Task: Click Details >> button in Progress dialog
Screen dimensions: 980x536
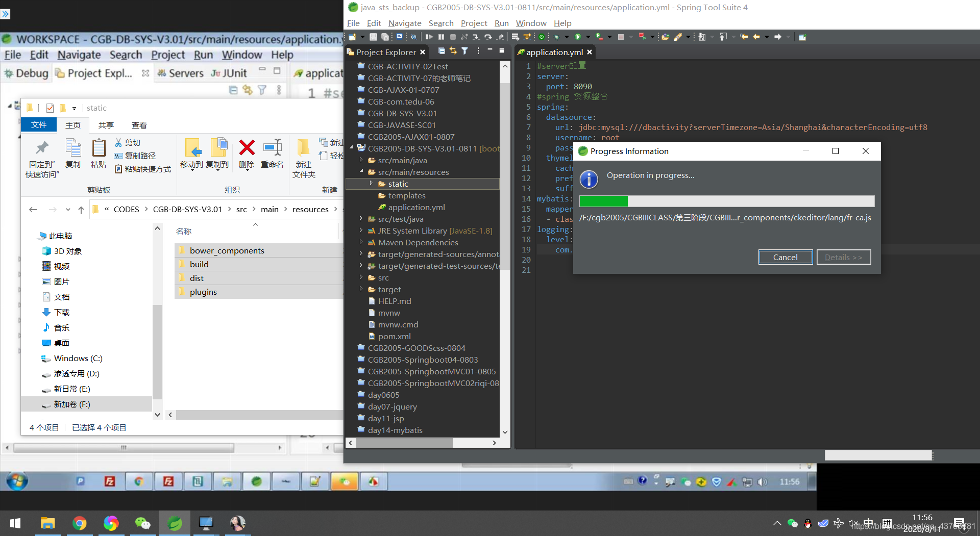Action: tap(843, 257)
